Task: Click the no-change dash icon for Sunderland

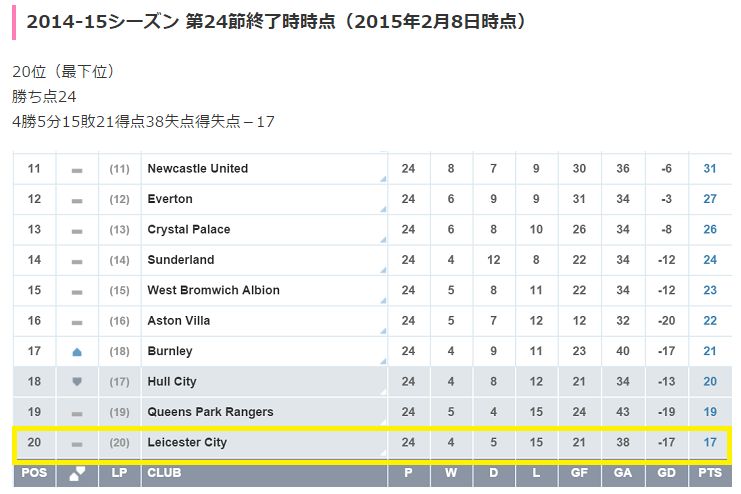Action: tap(77, 260)
